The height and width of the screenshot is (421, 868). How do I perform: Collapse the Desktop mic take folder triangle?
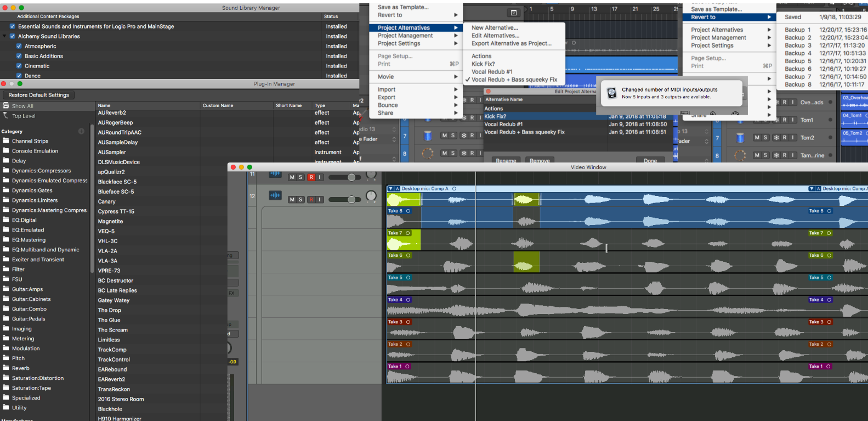390,189
